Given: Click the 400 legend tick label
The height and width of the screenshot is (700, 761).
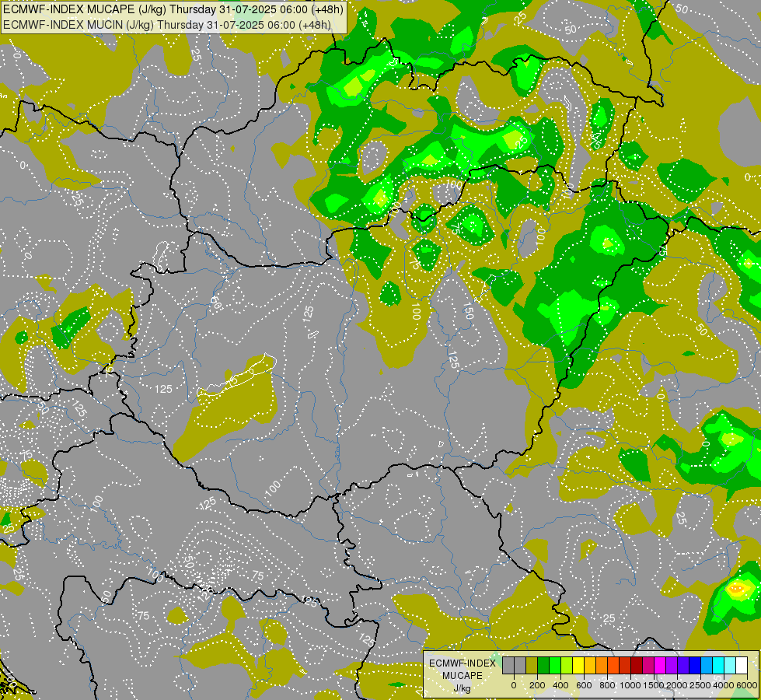Looking at the screenshot, I should [560, 685].
